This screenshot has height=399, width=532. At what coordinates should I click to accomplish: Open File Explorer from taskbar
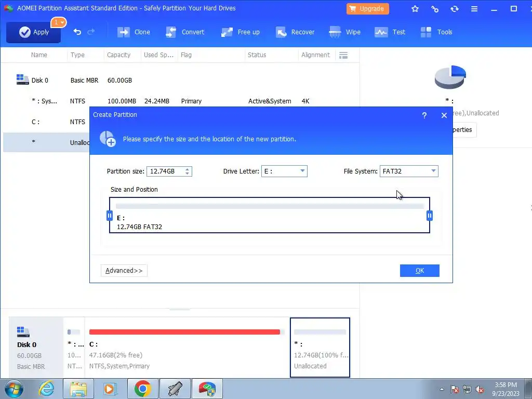78,389
